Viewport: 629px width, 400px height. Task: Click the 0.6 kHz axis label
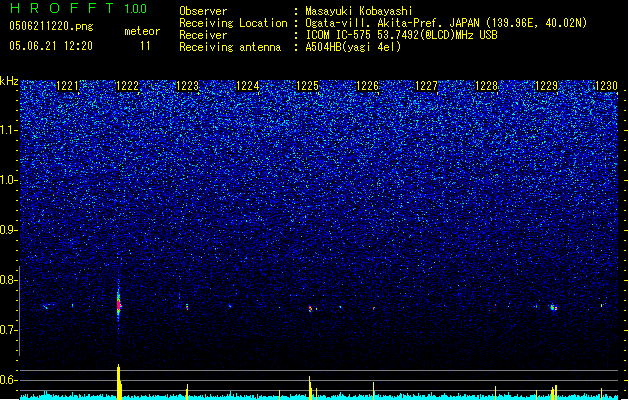pos(8,380)
